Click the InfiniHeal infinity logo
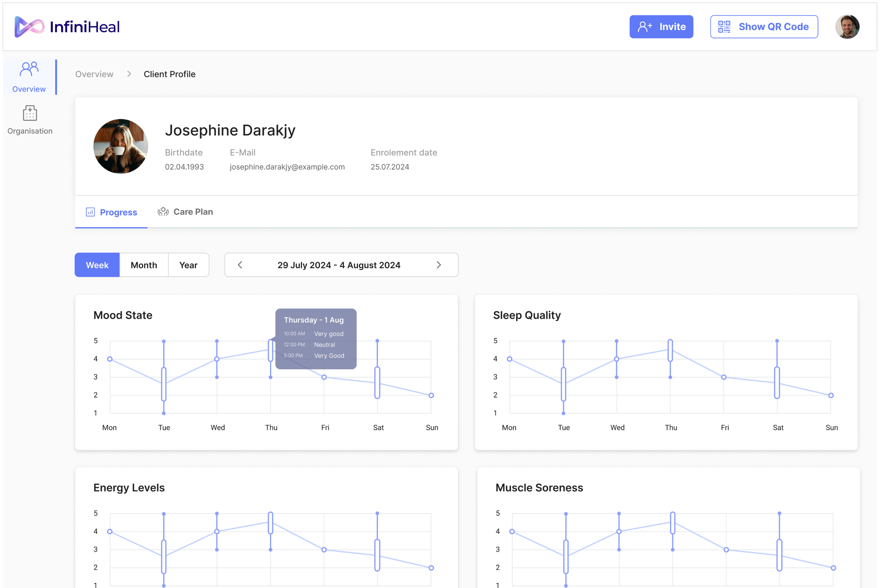Viewport: 882px width, 588px height. (x=29, y=27)
